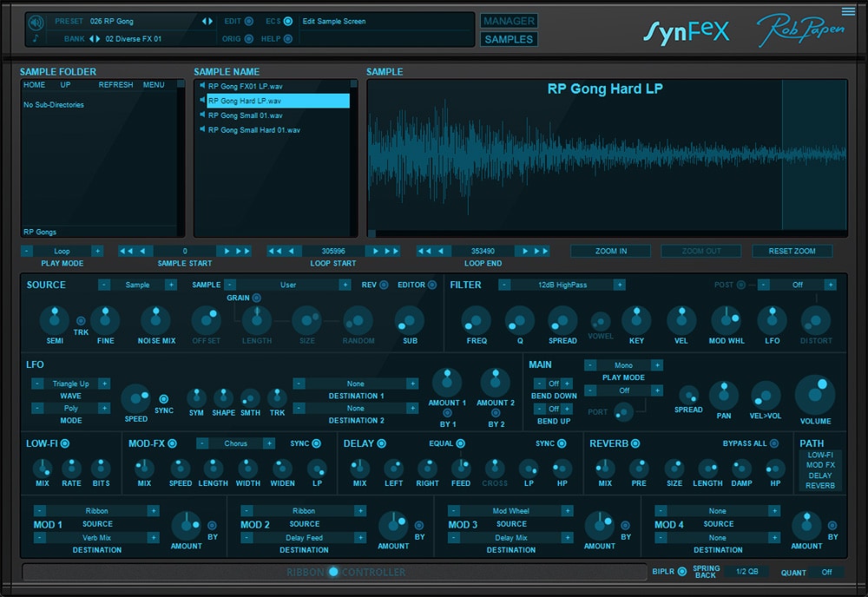868x597 pixels.
Task: Click the ribbon controller slider strip
Action: point(333,572)
